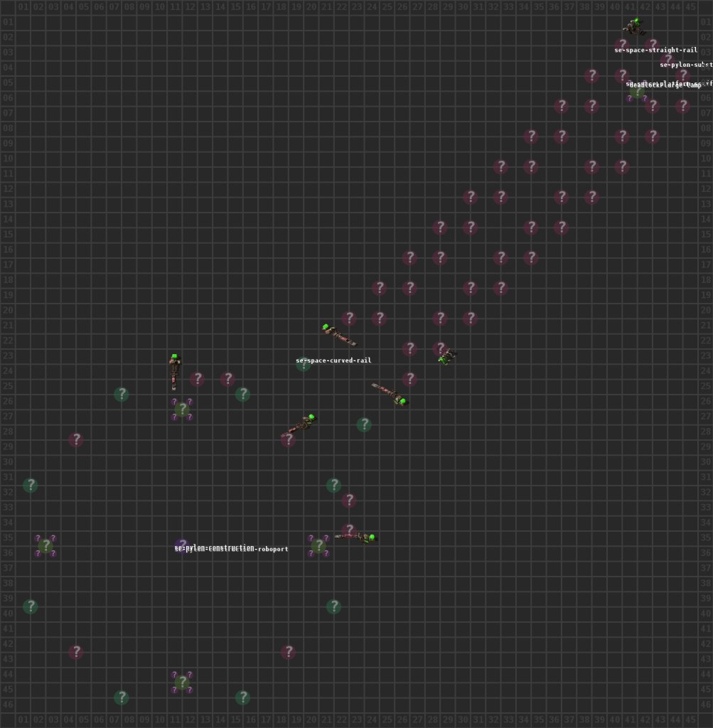Click green question mark at columns 07-08, rows 25-26
713x728 pixels.
pos(122,394)
